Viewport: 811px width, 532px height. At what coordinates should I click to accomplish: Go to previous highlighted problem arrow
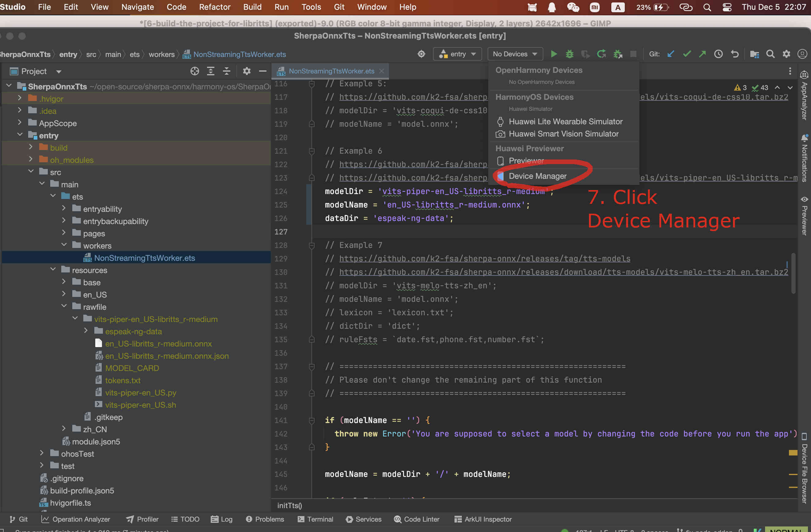pyautogui.click(x=777, y=88)
